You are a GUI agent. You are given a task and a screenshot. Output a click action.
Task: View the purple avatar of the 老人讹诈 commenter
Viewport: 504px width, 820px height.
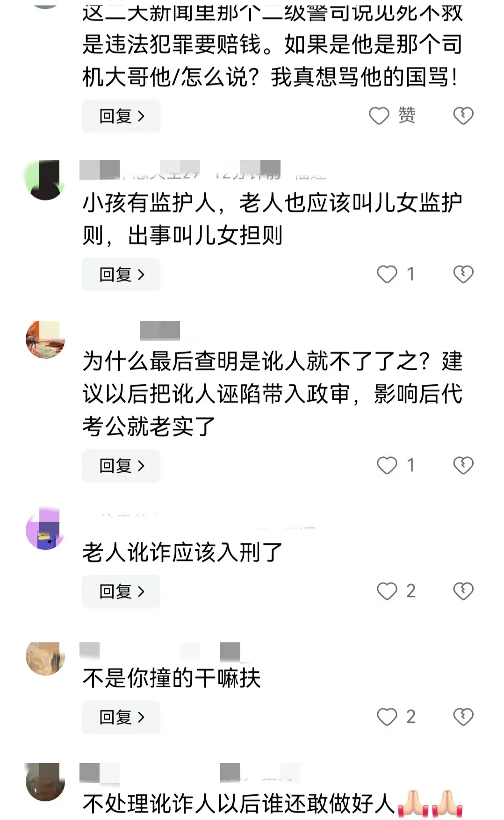pyautogui.click(x=45, y=530)
